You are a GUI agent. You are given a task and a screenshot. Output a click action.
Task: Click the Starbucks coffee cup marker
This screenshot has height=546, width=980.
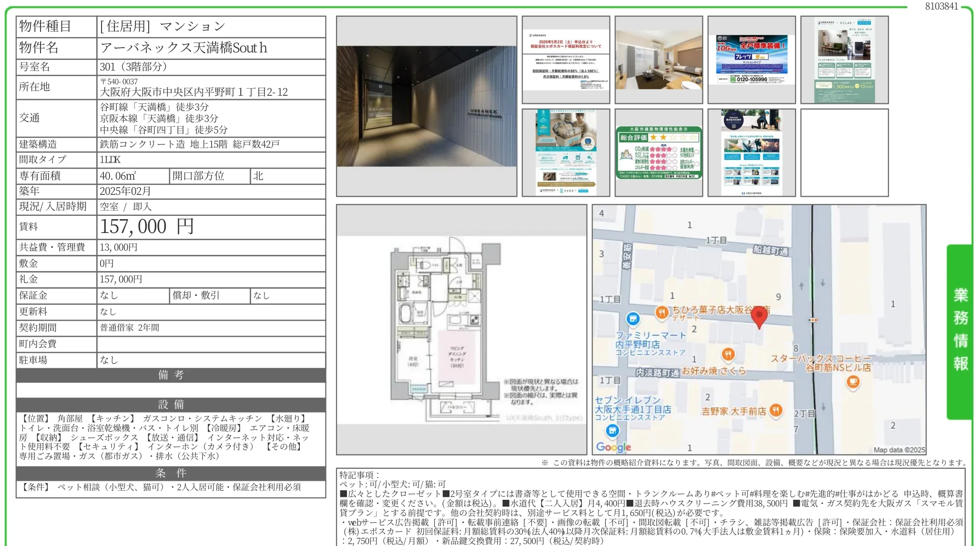coord(853,382)
